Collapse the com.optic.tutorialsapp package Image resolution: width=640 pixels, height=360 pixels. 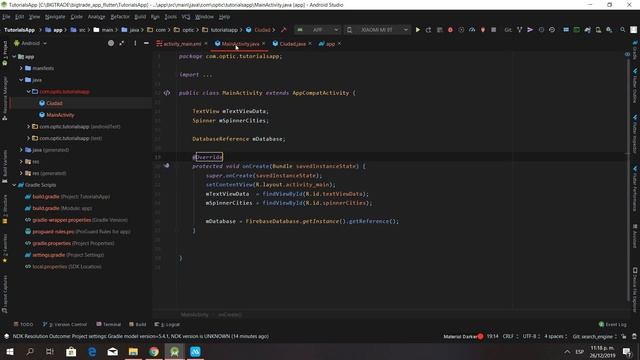[29, 91]
